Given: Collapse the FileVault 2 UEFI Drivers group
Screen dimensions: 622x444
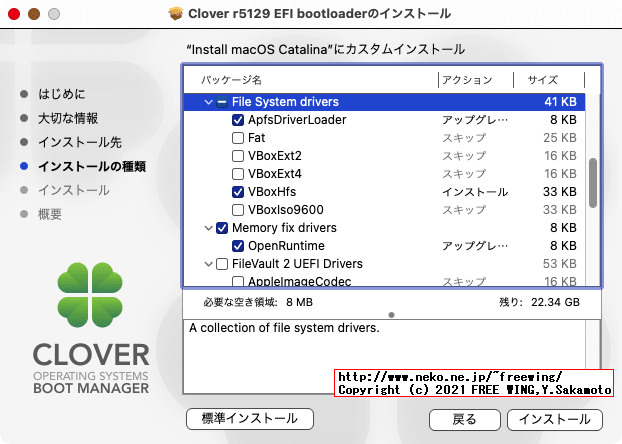Looking at the screenshot, I should (208, 264).
